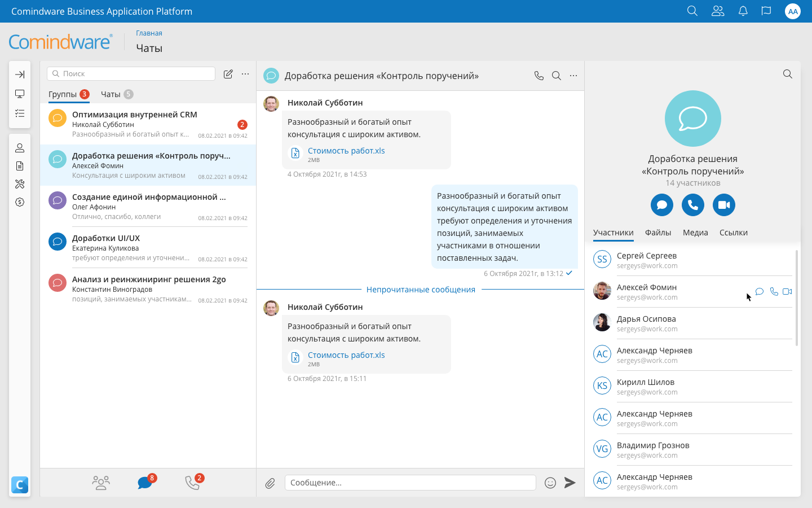Select participant Дарья Осипова

click(x=692, y=323)
